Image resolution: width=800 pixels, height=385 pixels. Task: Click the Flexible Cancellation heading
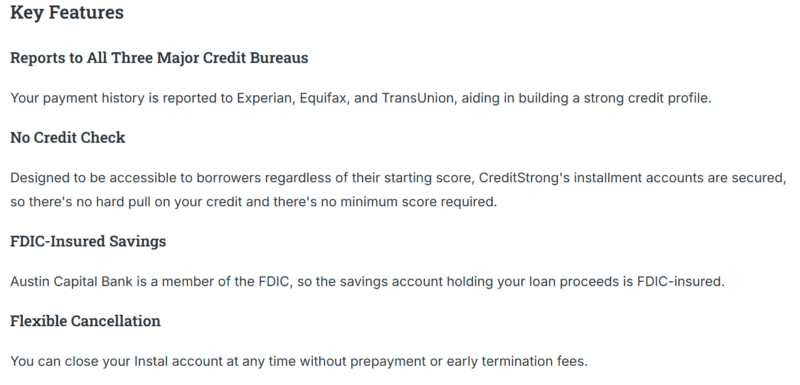[85, 321]
